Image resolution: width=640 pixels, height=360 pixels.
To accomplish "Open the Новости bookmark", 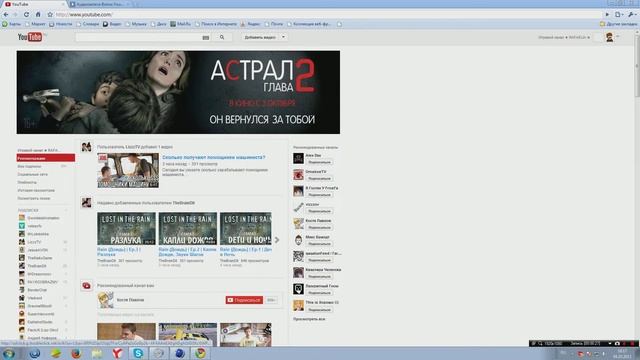I will [x=61, y=24].
